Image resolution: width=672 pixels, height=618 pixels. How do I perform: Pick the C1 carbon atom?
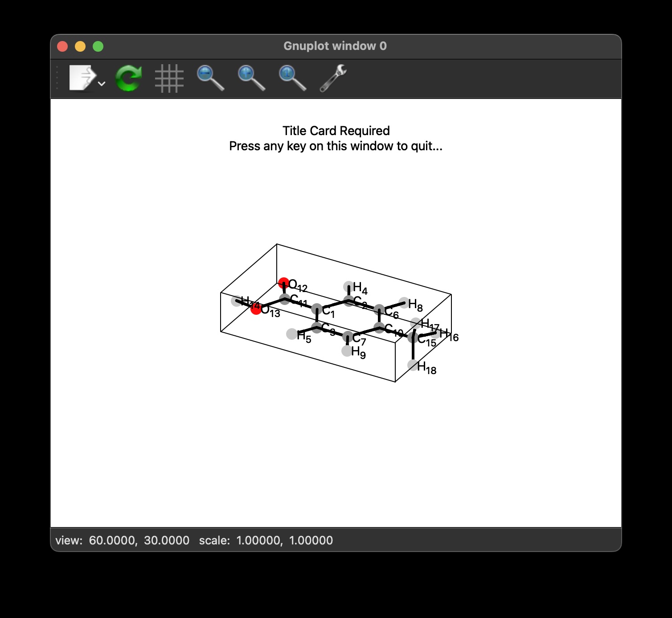317,309
